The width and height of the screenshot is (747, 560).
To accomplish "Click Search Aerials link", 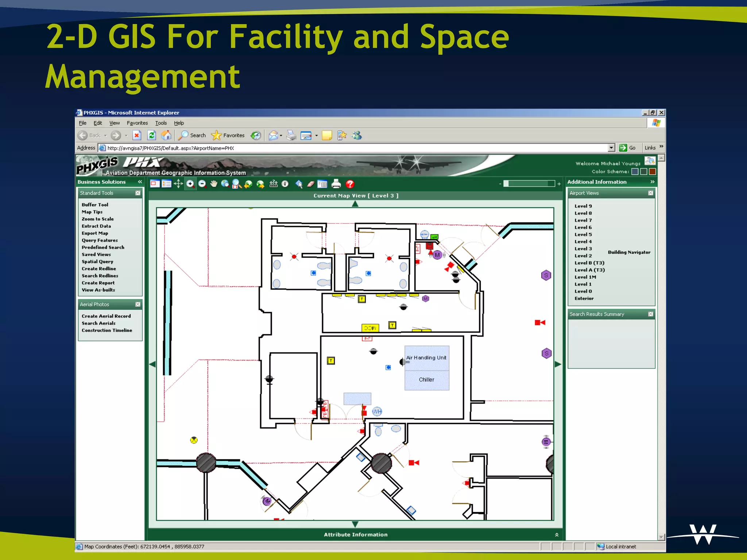I will click(98, 323).
